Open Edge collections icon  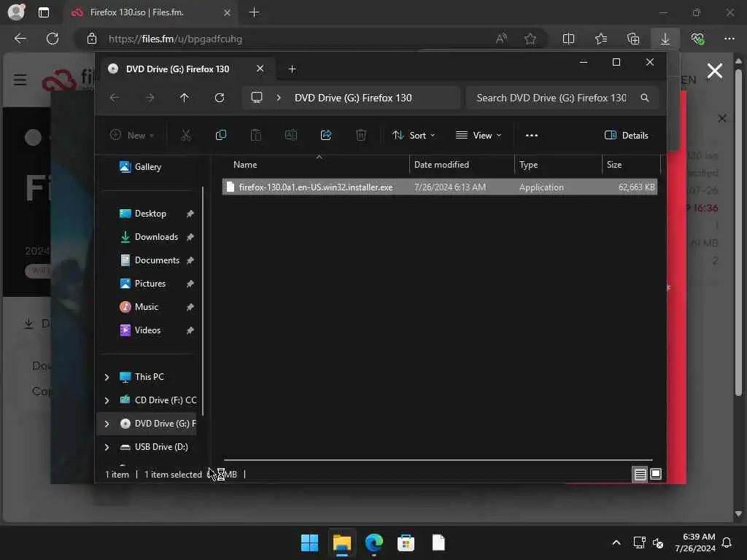tap(633, 39)
